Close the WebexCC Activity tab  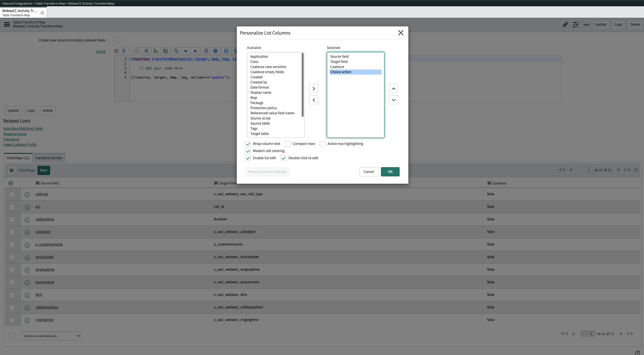(42, 13)
